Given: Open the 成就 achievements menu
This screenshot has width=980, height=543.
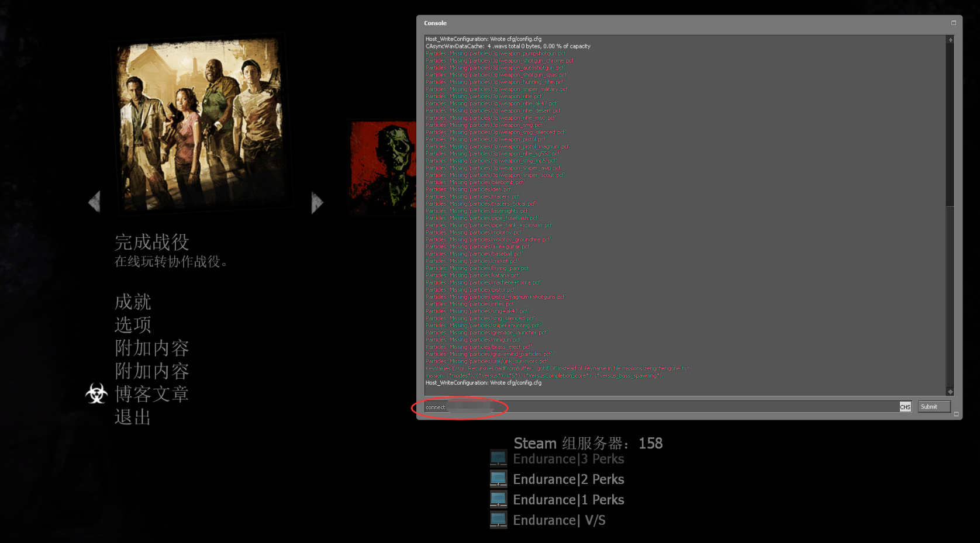Looking at the screenshot, I should coord(133,302).
